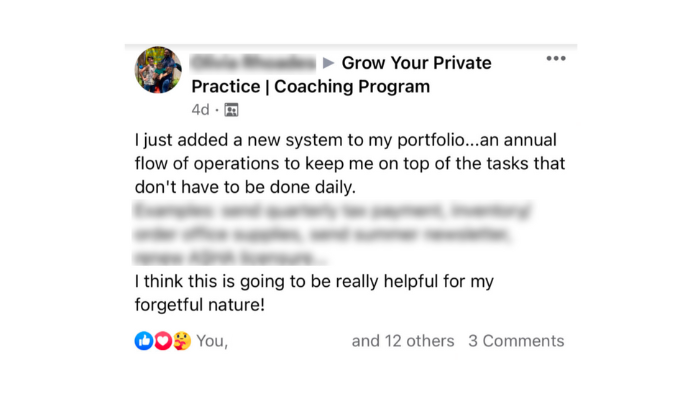Image resolution: width=700 pixels, height=400 pixels.
Task: Click the 'Practice | Coaching Program' title line
Action: tap(311, 87)
